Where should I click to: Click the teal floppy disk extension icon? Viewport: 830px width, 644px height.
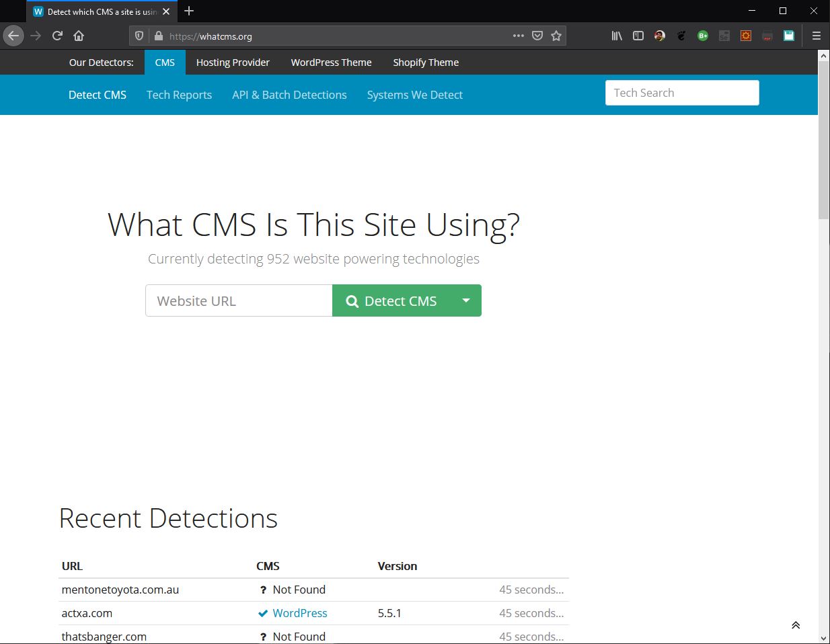[789, 36]
